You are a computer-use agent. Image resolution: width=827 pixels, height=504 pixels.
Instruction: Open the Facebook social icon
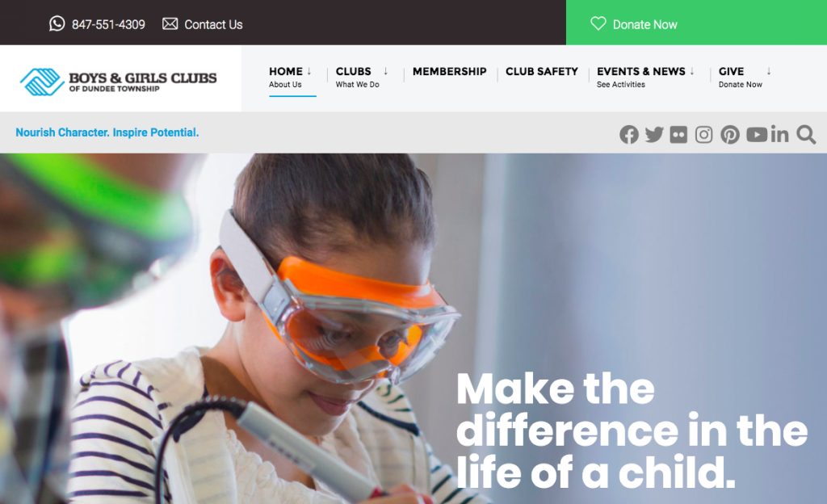coord(628,134)
